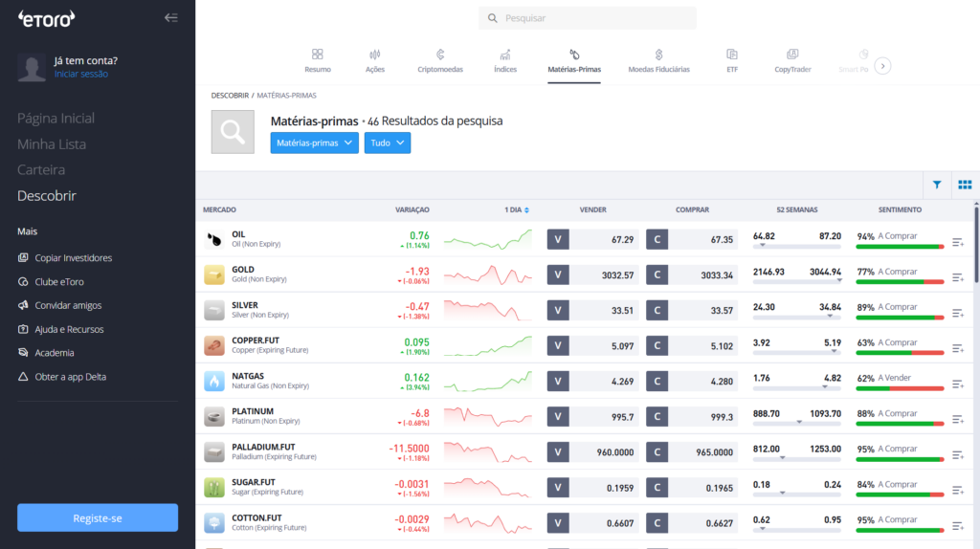This screenshot has height=549, width=980.
Task: Add COTTON.FUT to watchlist icon
Action: [957, 525]
